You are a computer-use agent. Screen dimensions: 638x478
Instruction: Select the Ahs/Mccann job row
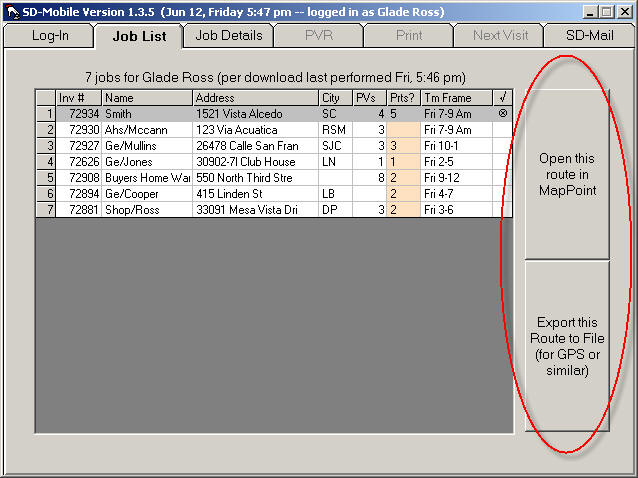pyautogui.click(x=147, y=130)
